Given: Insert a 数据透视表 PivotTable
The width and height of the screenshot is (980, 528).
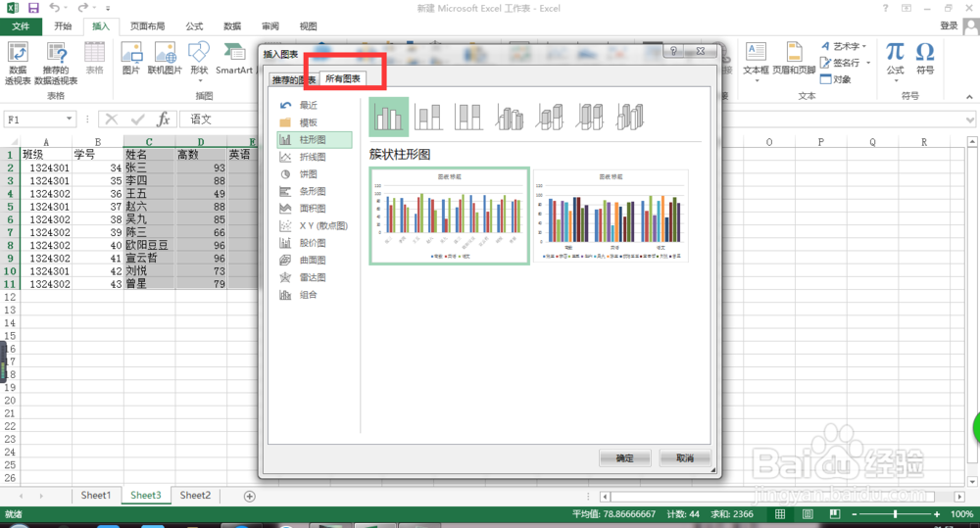Looking at the screenshot, I should [18, 63].
